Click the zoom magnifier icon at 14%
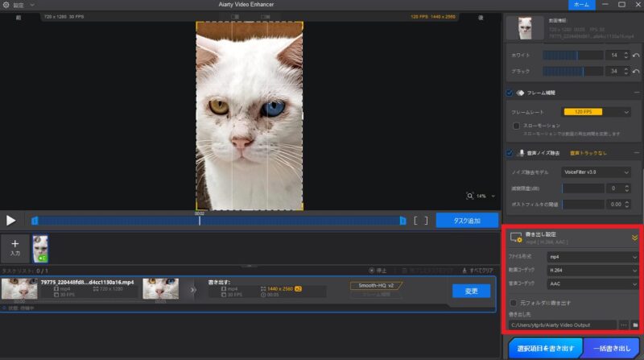Viewport: 644px width, 360px height. (x=470, y=195)
